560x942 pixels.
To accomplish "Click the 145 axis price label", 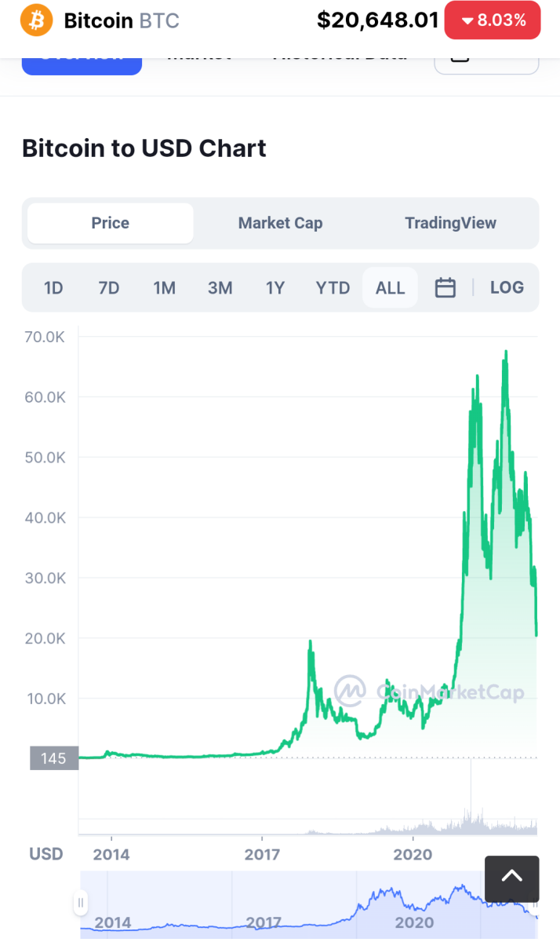I will pos(53,758).
